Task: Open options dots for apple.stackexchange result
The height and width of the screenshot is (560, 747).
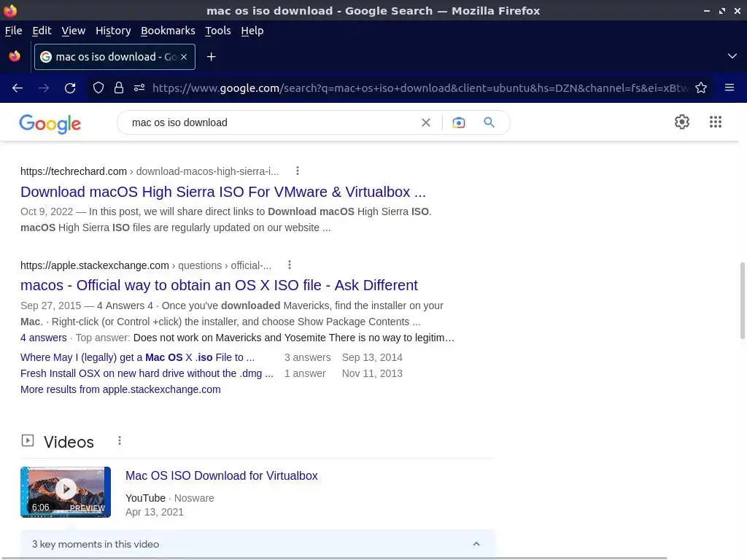Action: click(289, 265)
